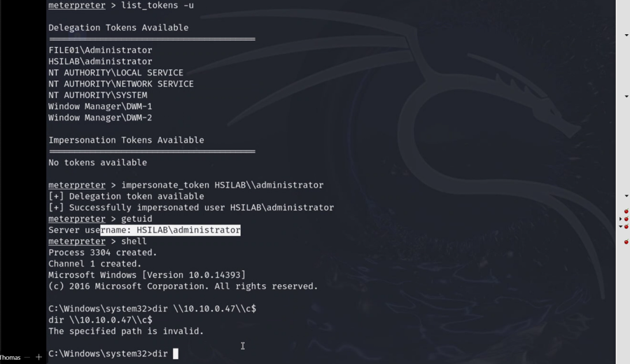Select NT AUTHORITY\LOCAL SERVICE line

pos(115,73)
